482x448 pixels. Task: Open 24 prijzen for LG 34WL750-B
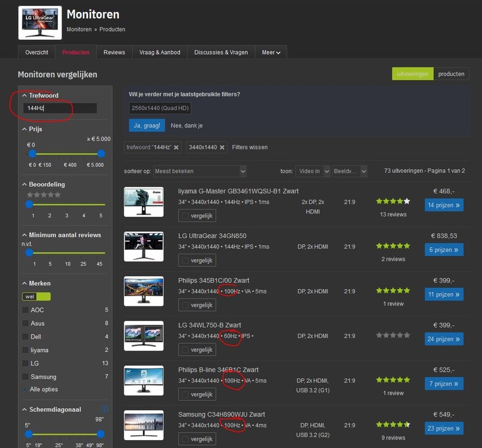[444, 339]
